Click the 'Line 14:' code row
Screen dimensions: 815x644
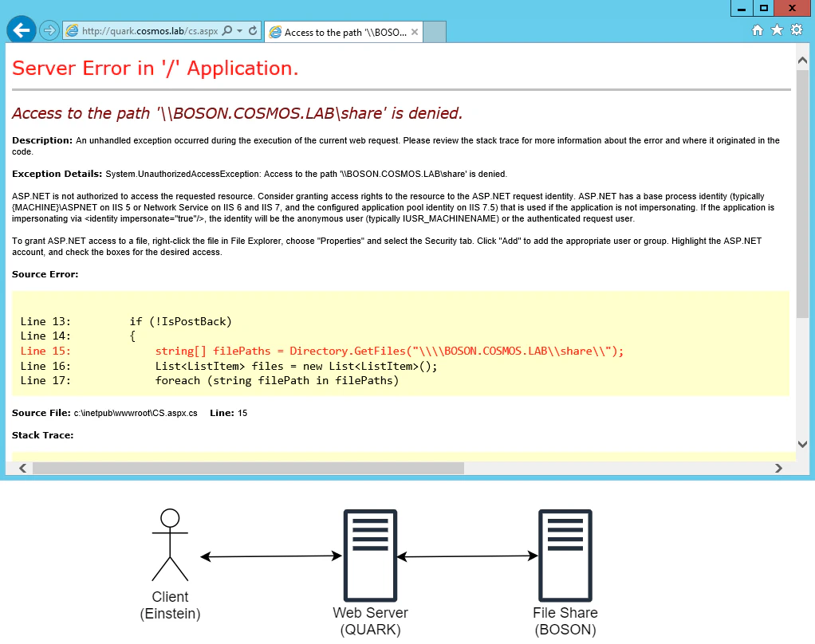click(x=78, y=336)
